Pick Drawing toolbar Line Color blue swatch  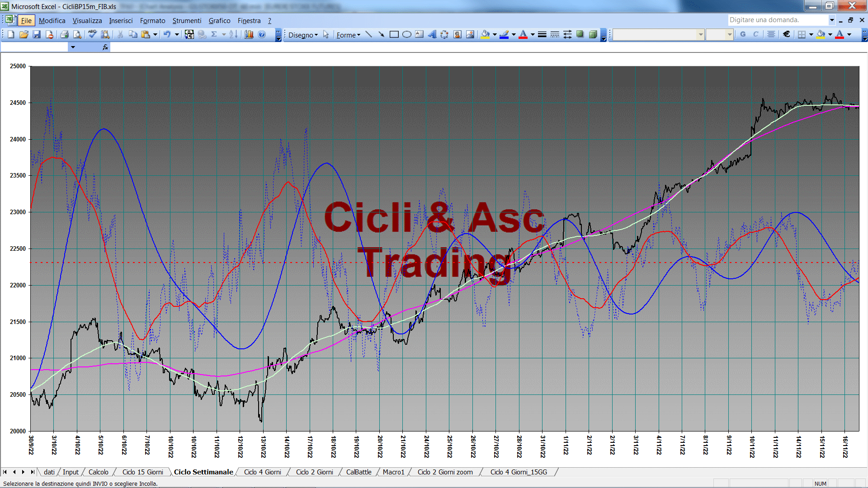click(x=504, y=34)
